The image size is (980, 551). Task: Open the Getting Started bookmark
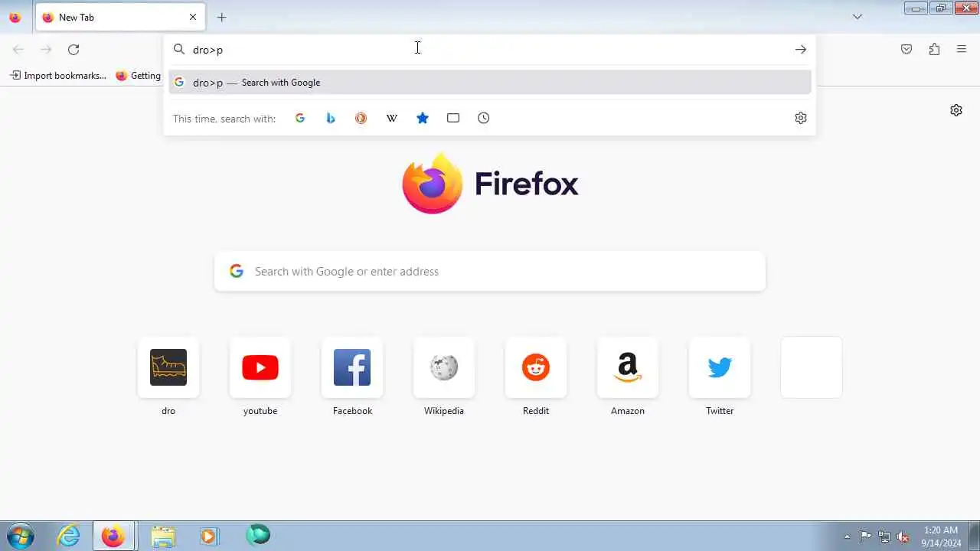(139, 76)
